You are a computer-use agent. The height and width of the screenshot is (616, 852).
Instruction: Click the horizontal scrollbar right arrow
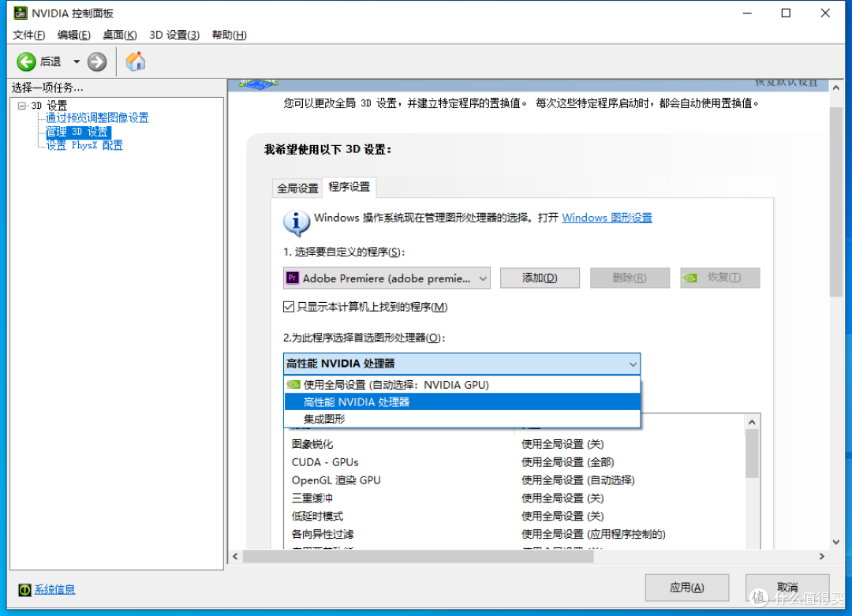pyautogui.click(x=821, y=556)
